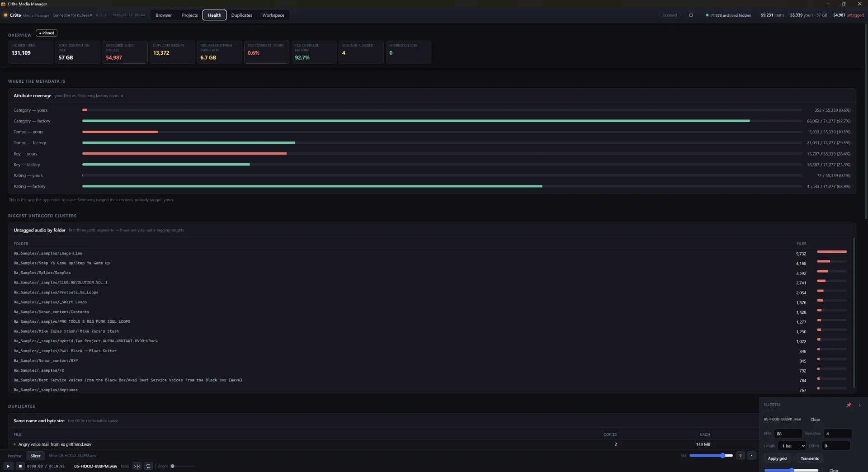
Task: Click the BPM input field showing 88
Action: coord(788,434)
